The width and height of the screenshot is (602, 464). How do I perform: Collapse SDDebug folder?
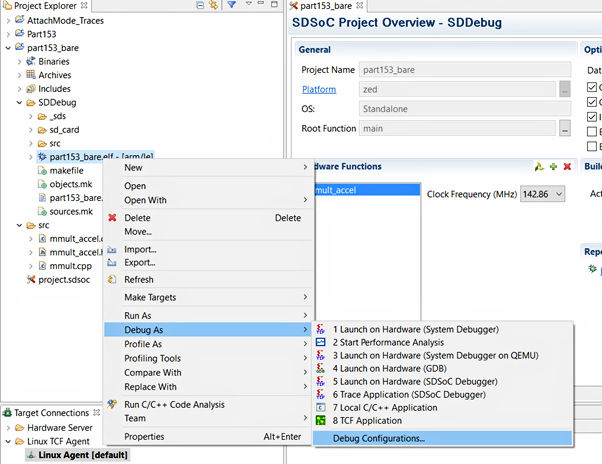point(19,102)
